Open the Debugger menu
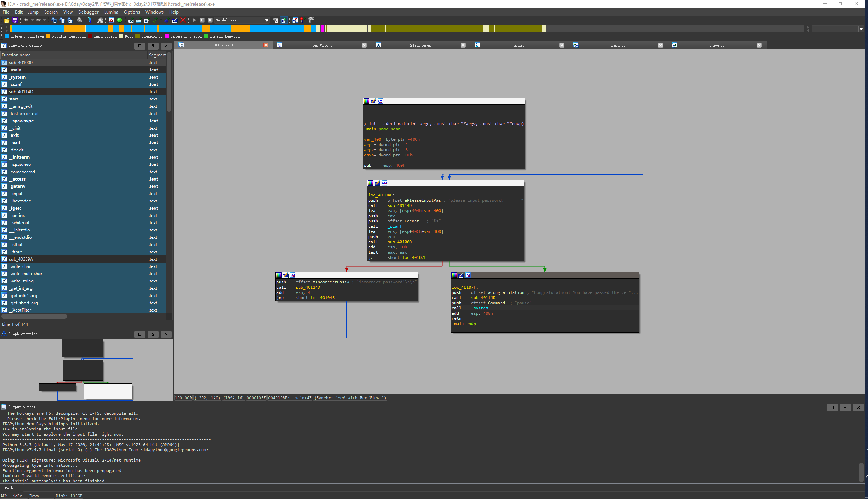The height and width of the screenshot is (499, 868). pyautogui.click(x=88, y=12)
